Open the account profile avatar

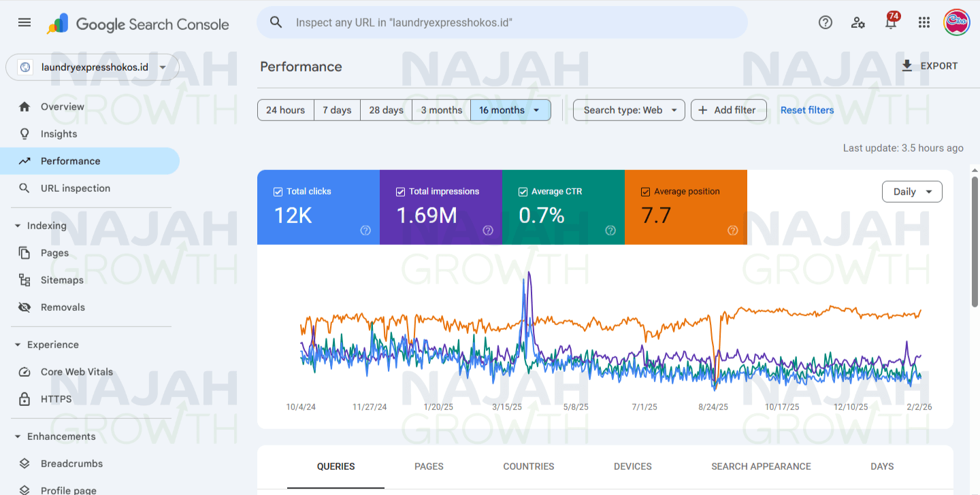957,22
